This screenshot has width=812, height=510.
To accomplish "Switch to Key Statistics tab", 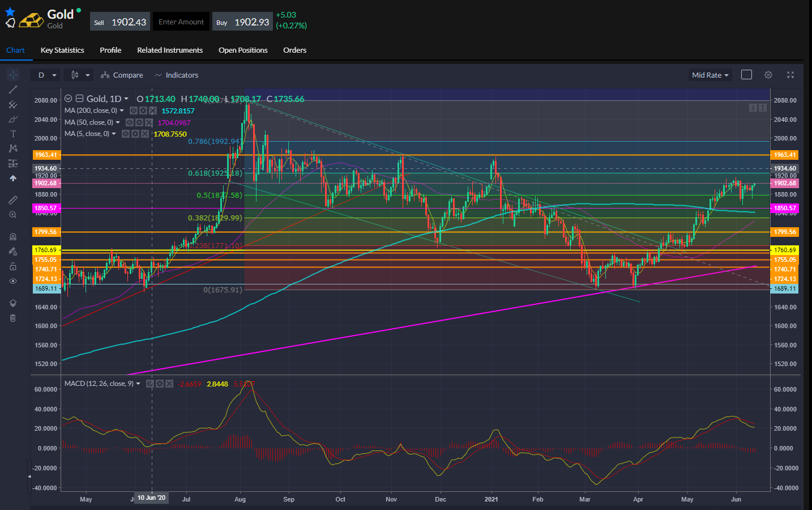I will (x=62, y=50).
